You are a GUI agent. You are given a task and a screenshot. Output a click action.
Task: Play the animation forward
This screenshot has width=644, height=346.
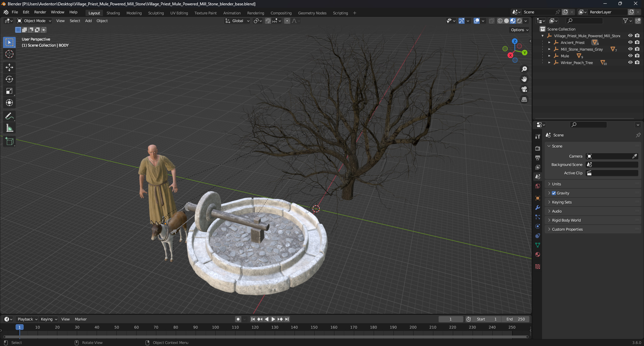point(273,319)
